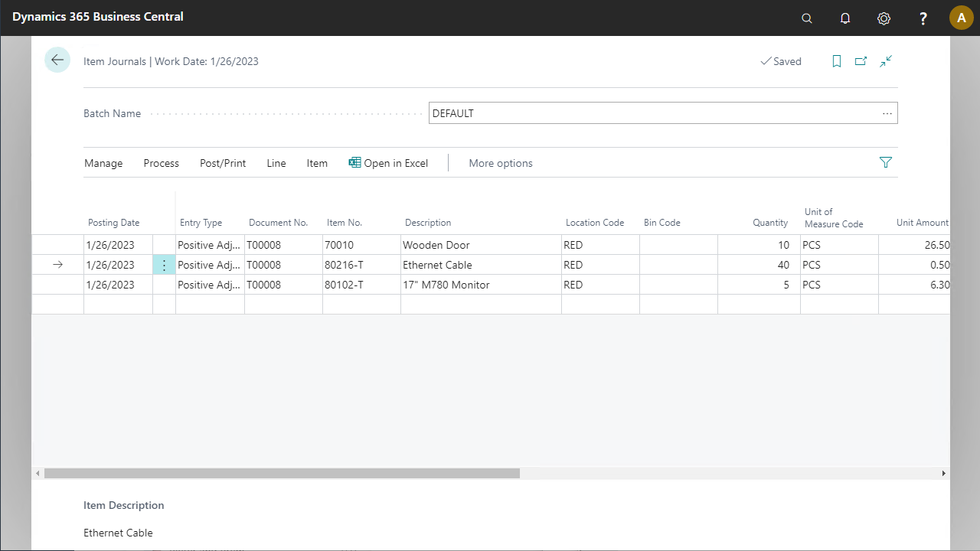
Task: Open the help question mark
Action: [923, 18]
